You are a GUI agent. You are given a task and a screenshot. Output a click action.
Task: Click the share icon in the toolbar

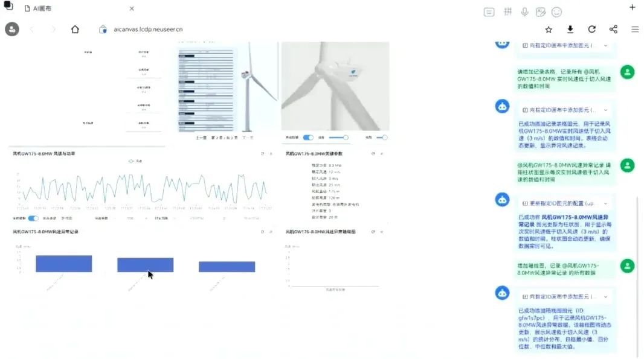[x=613, y=29]
